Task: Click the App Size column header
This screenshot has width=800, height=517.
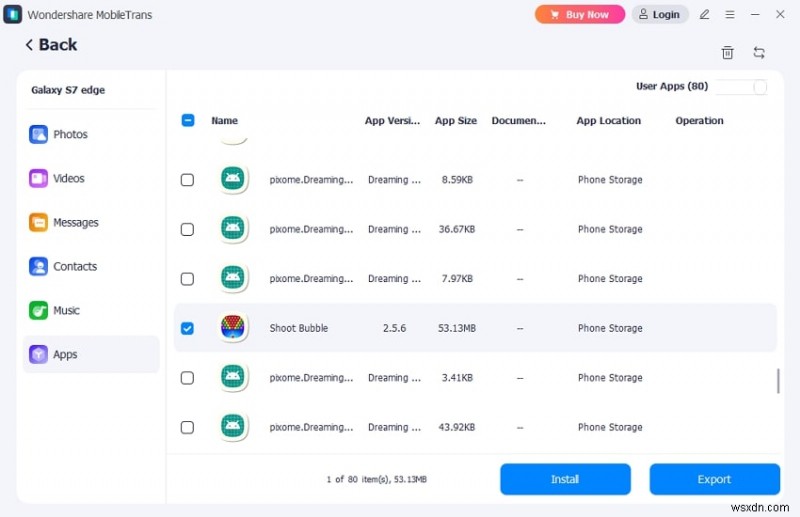Action: (456, 121)
